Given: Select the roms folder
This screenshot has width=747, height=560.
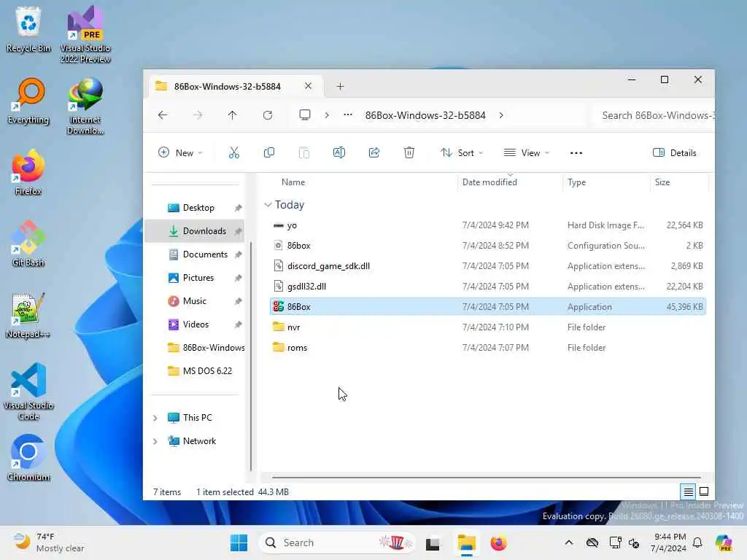Looking at the screenshot, I should pyautogui.click(x=487, y=348).
